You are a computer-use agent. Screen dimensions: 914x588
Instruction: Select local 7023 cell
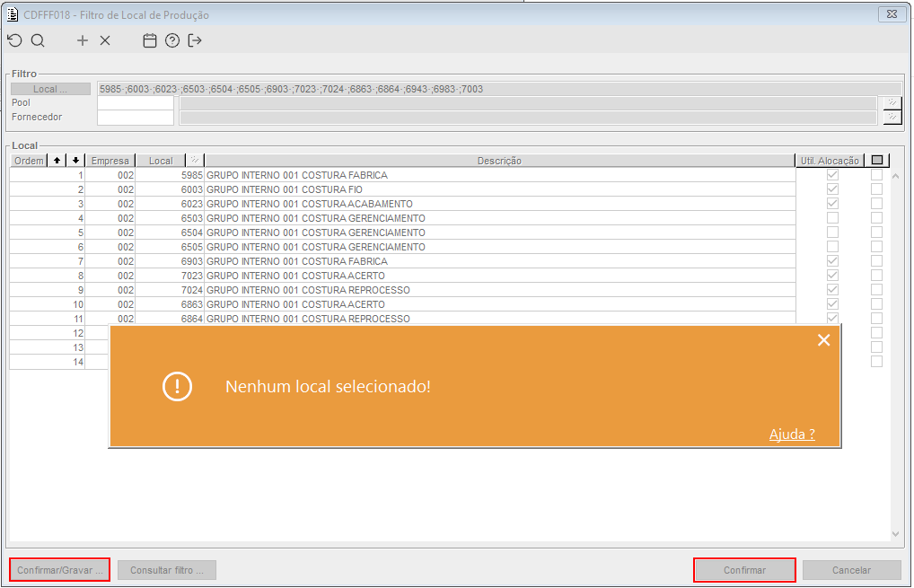[170, 276]
